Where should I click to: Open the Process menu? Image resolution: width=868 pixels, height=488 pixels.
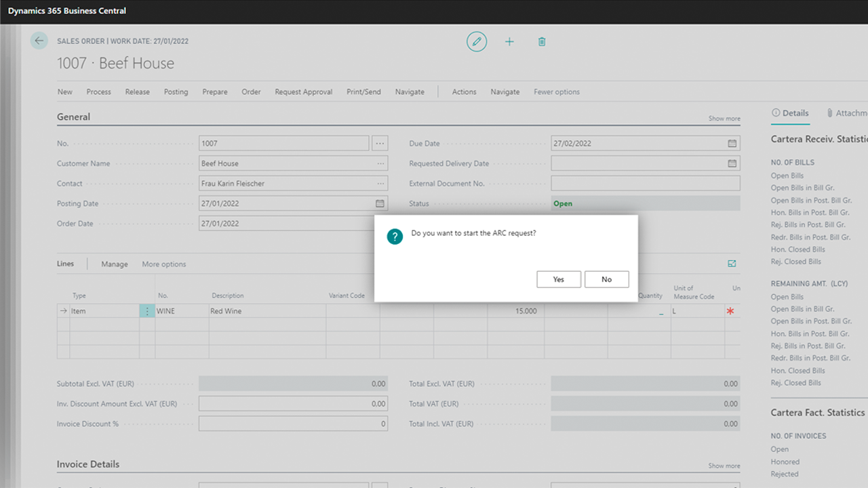98,91
